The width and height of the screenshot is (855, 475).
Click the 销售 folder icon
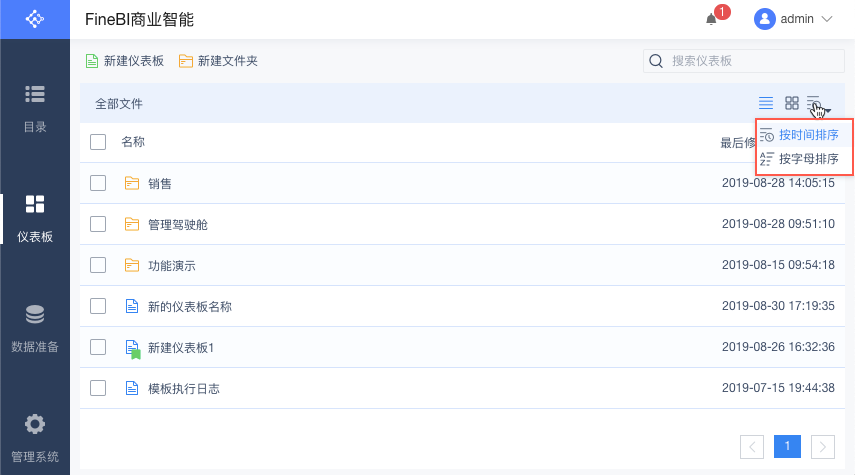pos(131,183)
